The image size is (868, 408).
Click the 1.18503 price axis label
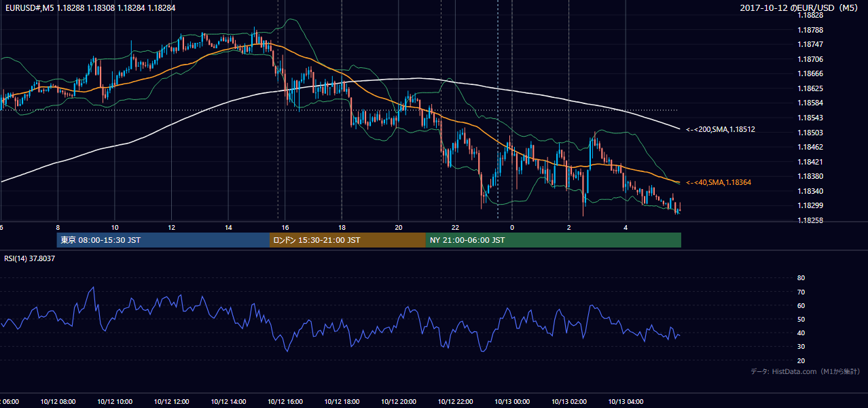811,133
